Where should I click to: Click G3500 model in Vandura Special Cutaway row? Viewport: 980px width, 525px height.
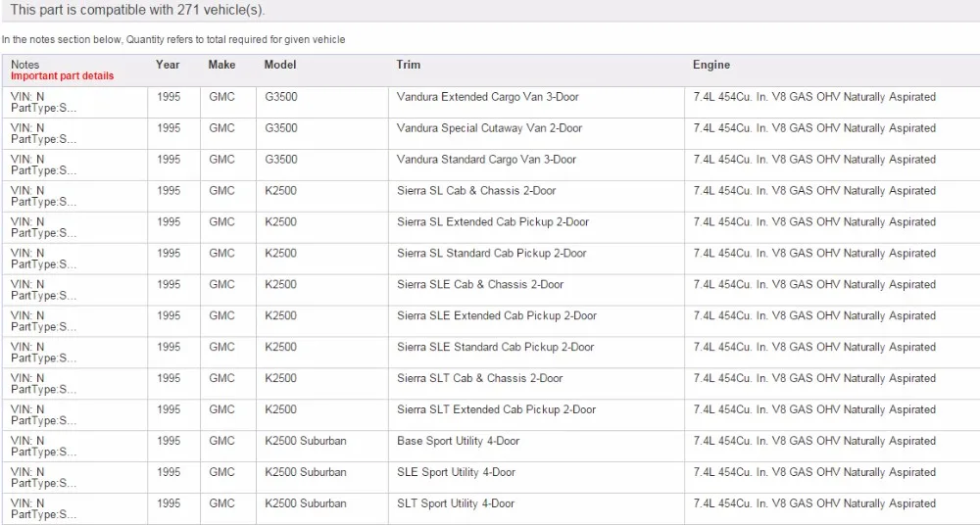[281, 128]
